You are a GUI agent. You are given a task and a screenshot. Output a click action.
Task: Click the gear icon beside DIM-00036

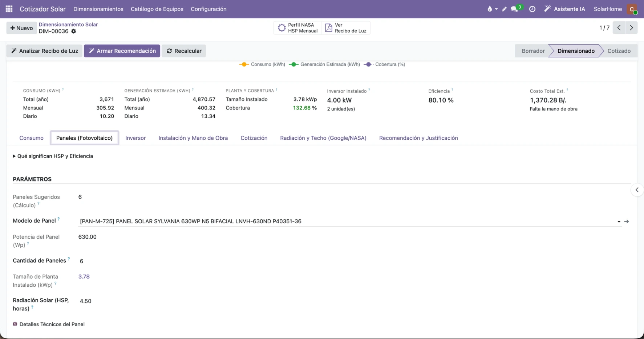click(74, 31)
